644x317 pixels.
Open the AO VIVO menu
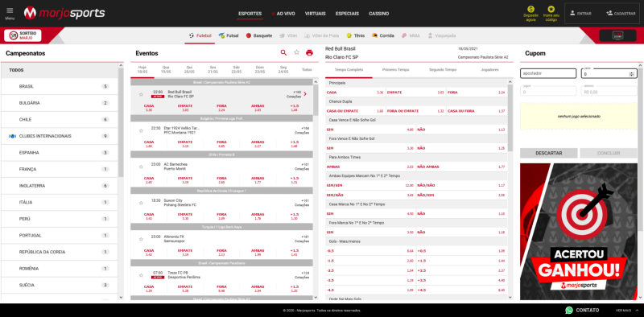[283, 14]
